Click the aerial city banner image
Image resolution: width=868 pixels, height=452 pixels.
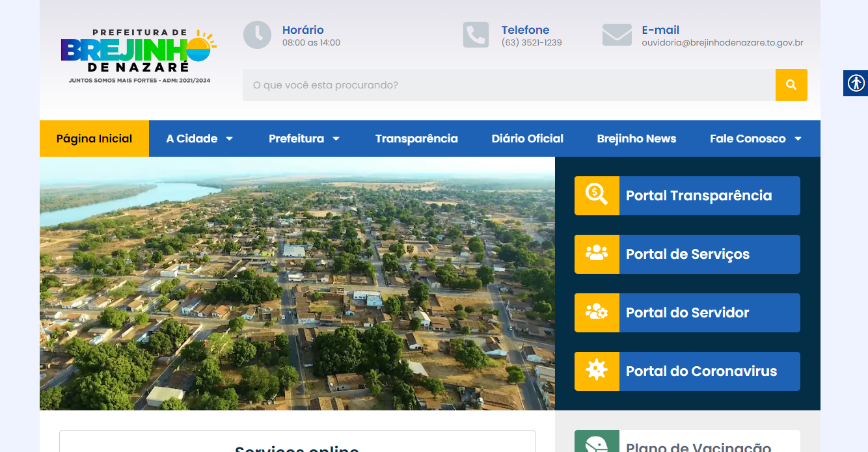pos(297,283)
